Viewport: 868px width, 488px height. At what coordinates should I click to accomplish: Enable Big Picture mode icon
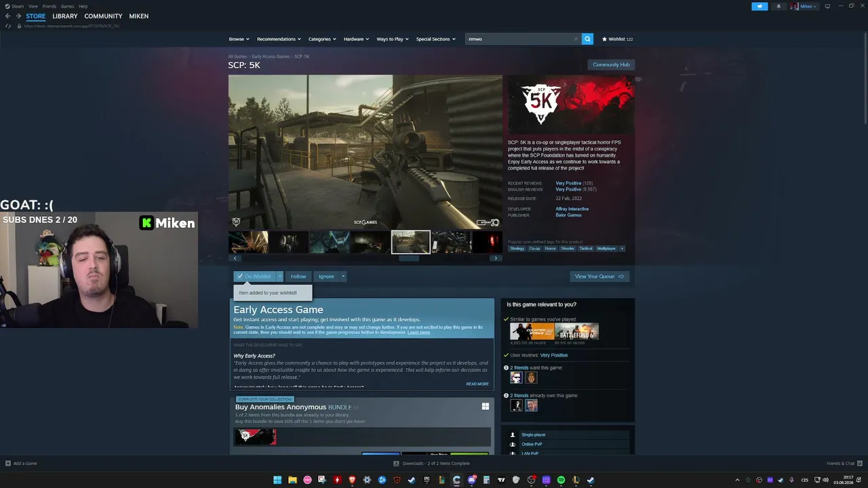pyautogui.click(x=827, y=6)
